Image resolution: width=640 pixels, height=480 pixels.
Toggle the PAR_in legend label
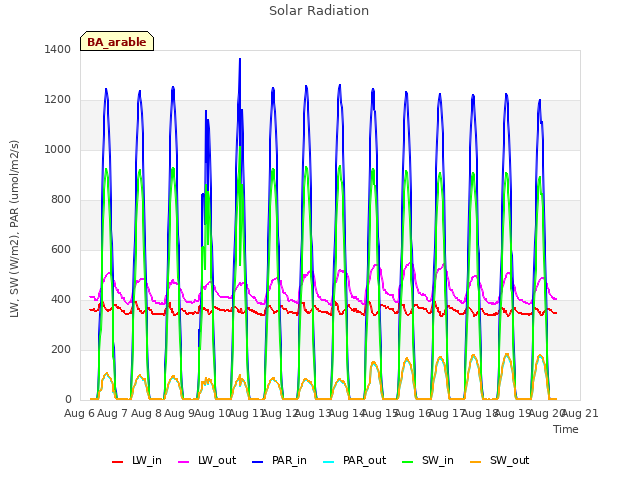tap(289, 461)
